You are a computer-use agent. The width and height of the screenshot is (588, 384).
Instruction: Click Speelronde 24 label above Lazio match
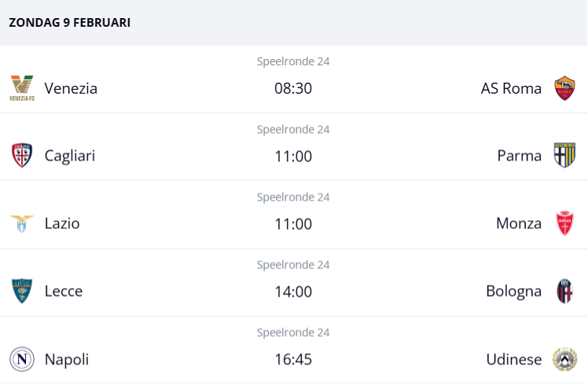pos(293,197)
